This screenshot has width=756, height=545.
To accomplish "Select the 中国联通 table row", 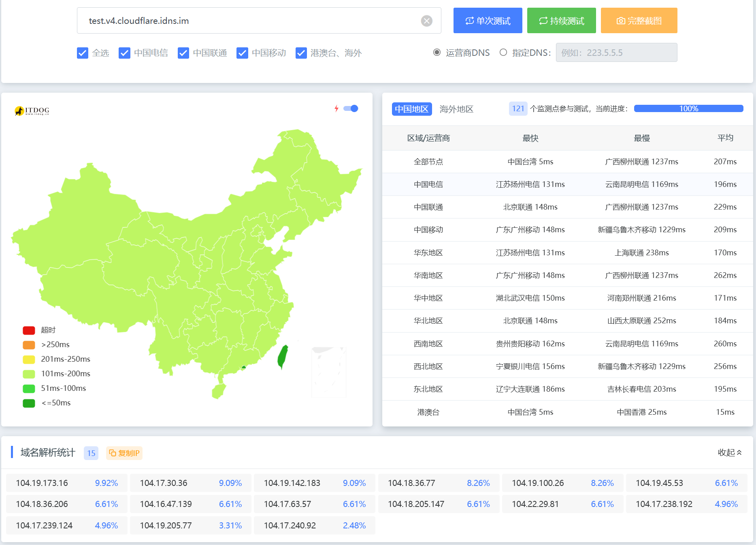I will pyautogui.click(x=567, y=207).
